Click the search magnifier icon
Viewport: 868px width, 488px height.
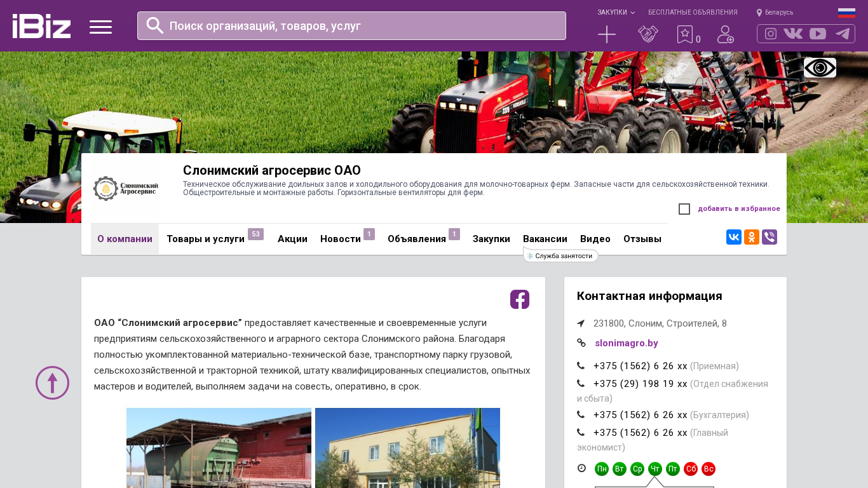pyautogui.click(x=155, y=25)
